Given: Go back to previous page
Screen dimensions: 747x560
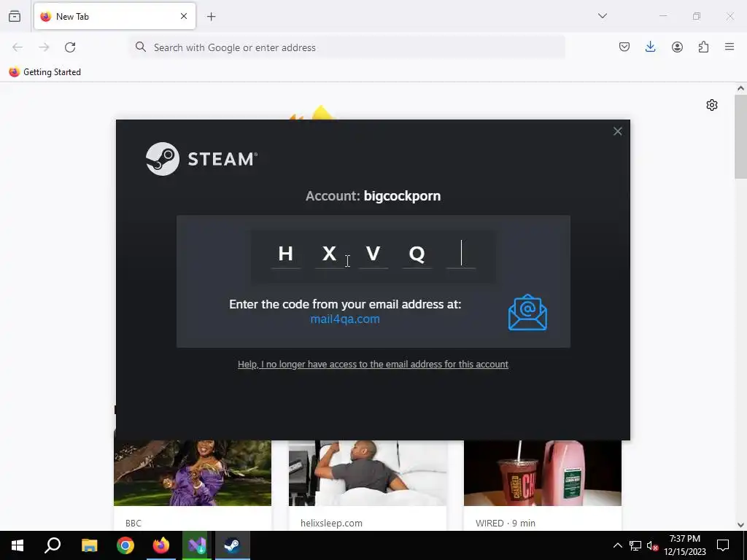Looking at the screenshot, I should click(x=18, y=47).
